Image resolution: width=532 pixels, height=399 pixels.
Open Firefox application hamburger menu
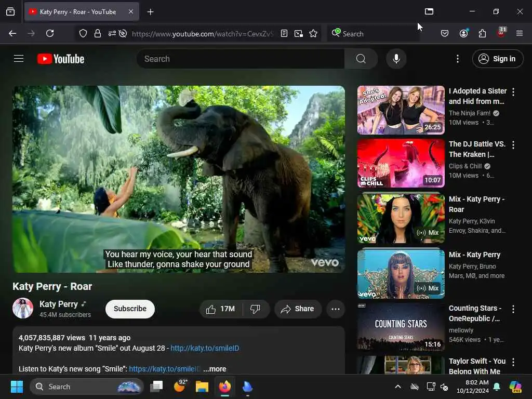point(520,33)
